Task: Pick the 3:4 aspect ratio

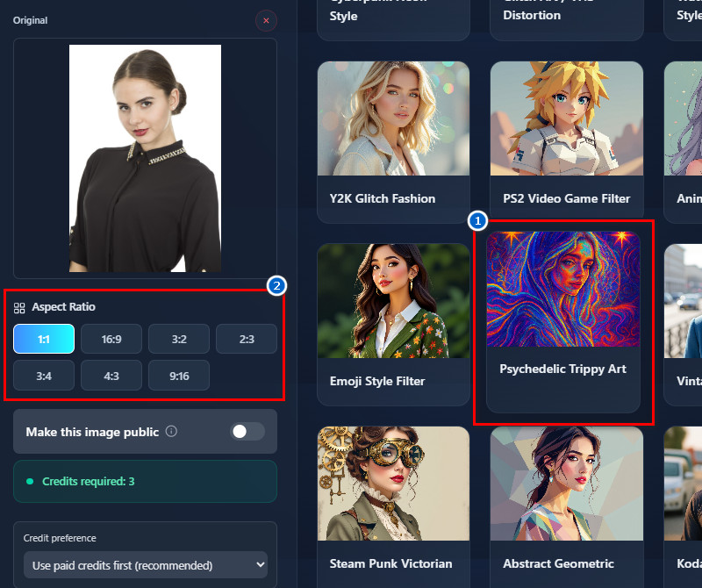Action: point(44,376)
